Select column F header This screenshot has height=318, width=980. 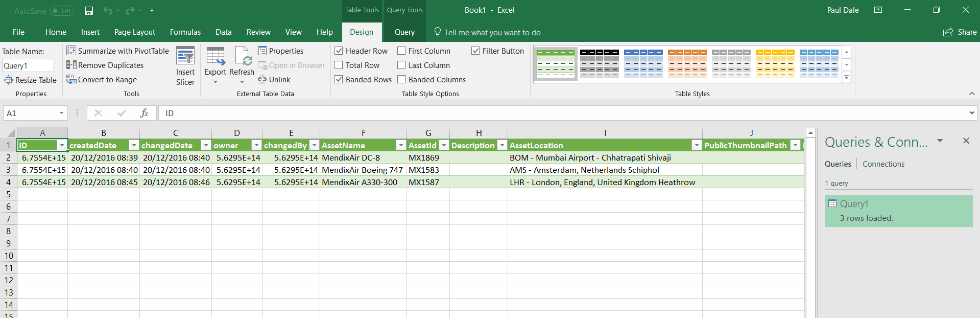coord(363,132)
